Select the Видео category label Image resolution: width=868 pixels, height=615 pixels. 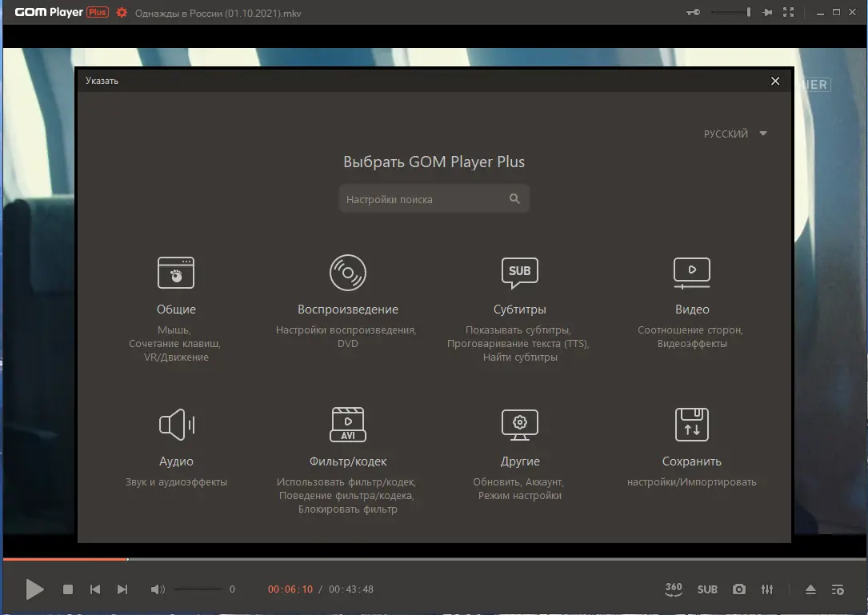pos(692,309)
